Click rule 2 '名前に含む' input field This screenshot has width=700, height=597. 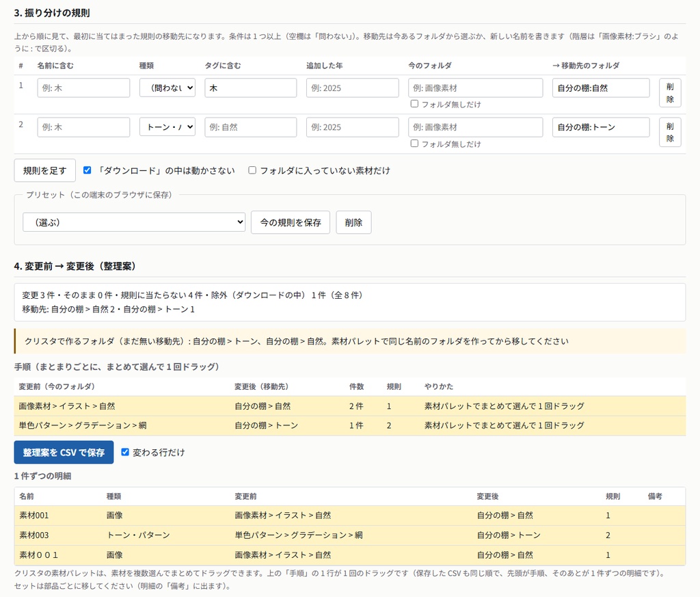tap(83, 127)
